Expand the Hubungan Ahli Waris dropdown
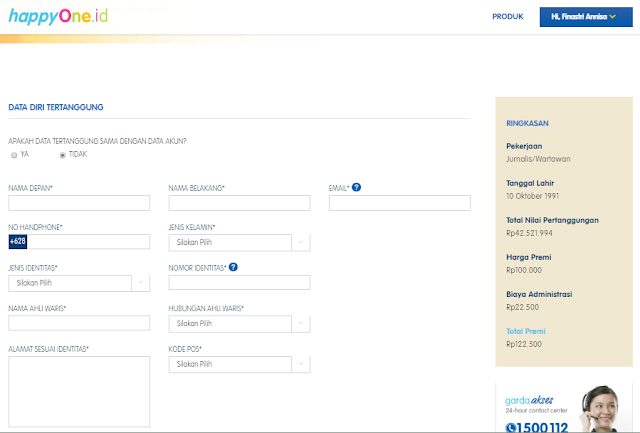Viewport: 640px width, 433px height. (x=240, y=324)
